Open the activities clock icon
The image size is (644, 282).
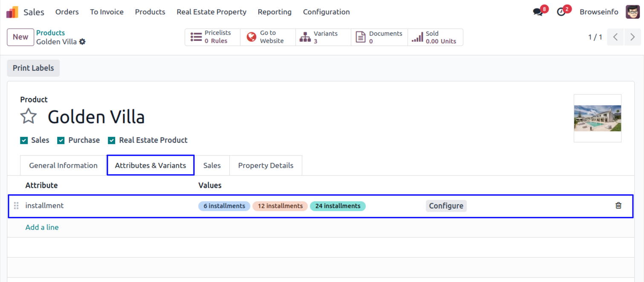pos(561,12)
